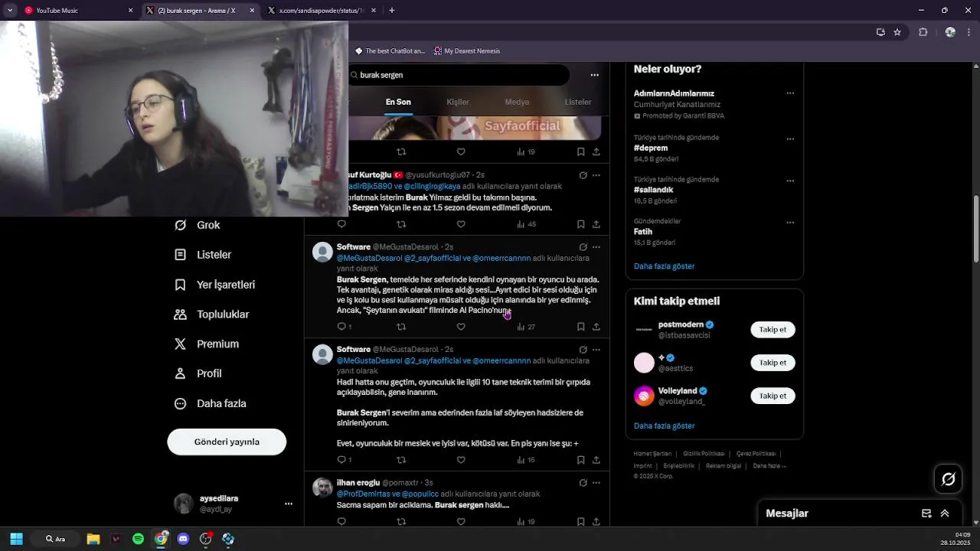The height and width of the screenshot is (551, 980).
Task: Open more options for Fatih trend
Action: click(x=790, y=223)
